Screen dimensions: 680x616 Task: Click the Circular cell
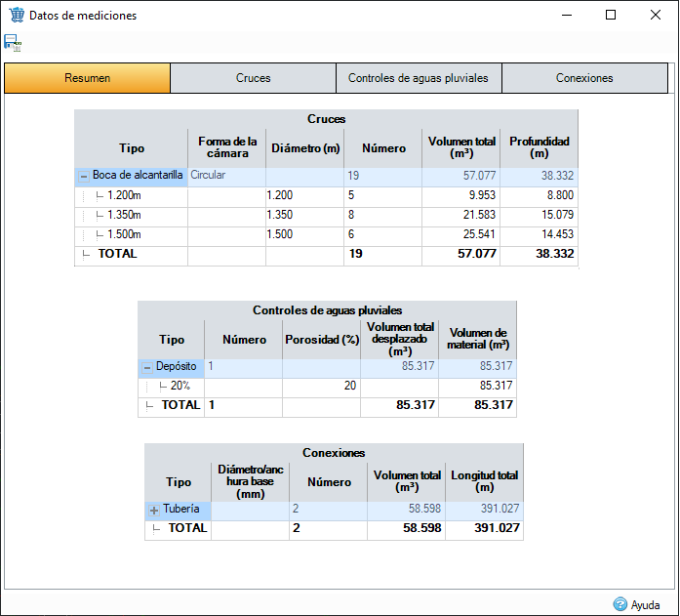tap(226, 176)
